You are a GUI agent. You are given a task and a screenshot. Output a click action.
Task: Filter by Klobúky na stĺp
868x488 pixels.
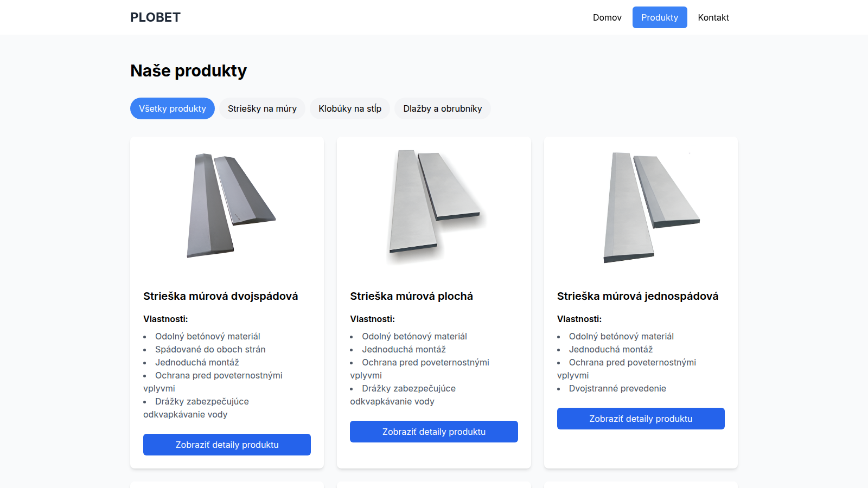tap(350, 108)
